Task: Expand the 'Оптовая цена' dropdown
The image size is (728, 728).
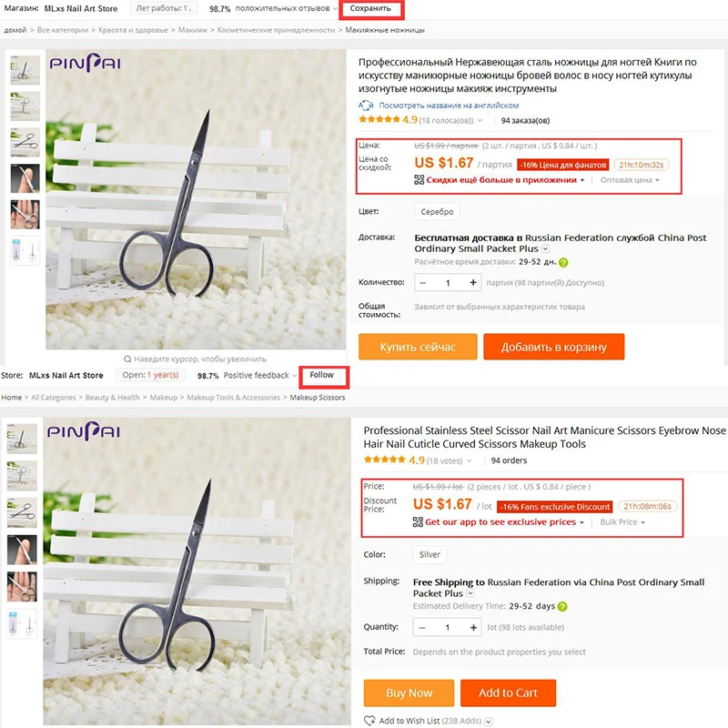Action: [630, 180]
